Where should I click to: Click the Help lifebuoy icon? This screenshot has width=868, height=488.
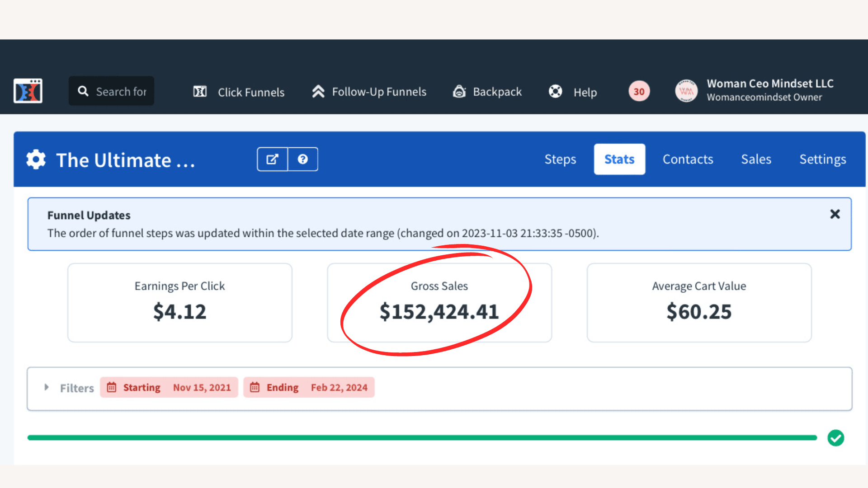click(x=555, y=92)
